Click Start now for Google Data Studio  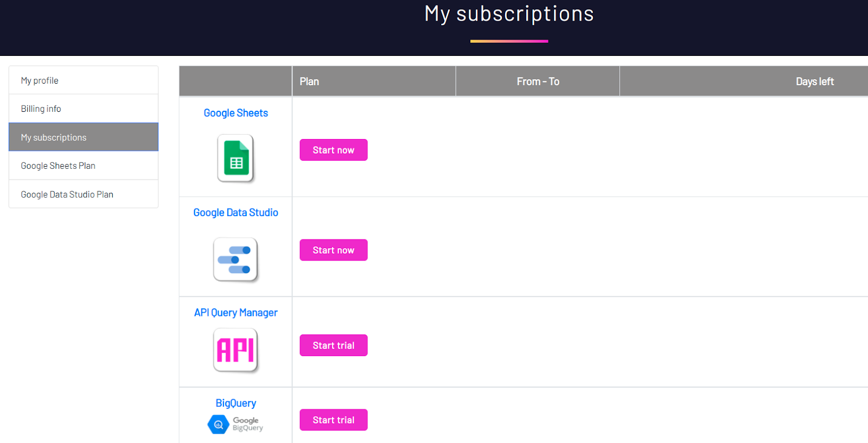point(334,250)
